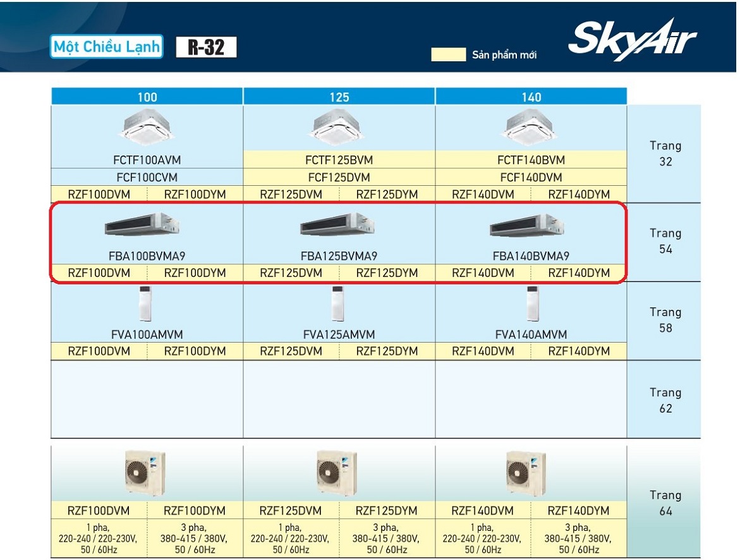The image size is (740, 560).
Task: Click model name FVA140AMVM
Action: [x=531, y=335]
